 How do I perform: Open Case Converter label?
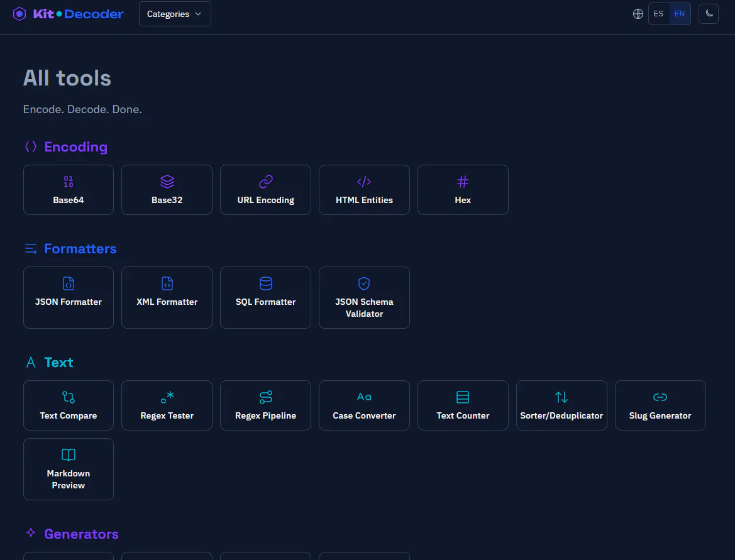click(x=364, y=415)
